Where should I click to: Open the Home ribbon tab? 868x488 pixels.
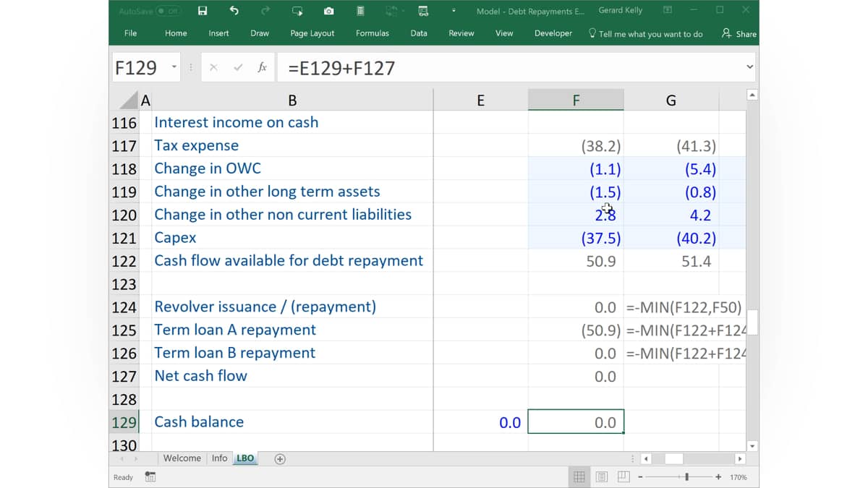tap(176, 33)
